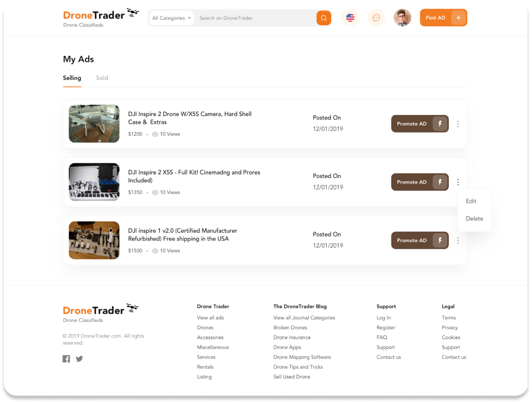This screenshot has height=402, width=532.
Task: Open thumbnail of Inspire 1 v2.0 ad
Action: [x=94, y=240]
